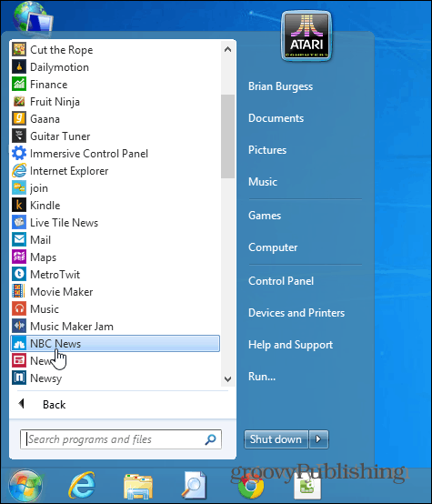Click the Movie Maker film icon
This screenshot has height=504, width=432.
pos(19,291)
